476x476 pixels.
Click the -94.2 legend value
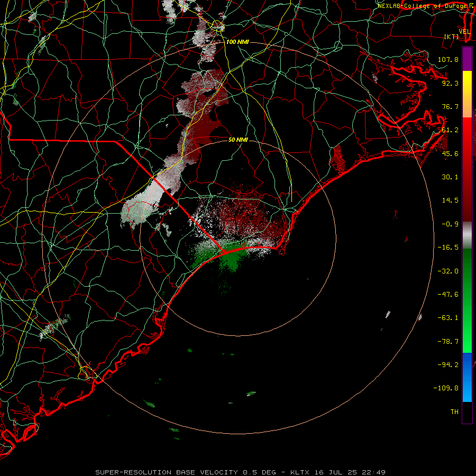pyautogui.click(x=448, y=364)
